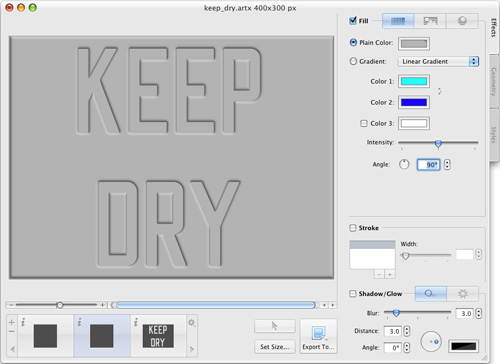500x364 pixels.
Task: Click the Distance value stepper
Action: tap(407, 331)
